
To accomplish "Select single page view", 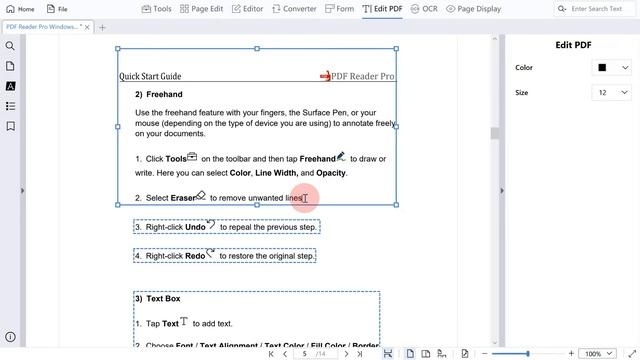I will coord(410,354).
